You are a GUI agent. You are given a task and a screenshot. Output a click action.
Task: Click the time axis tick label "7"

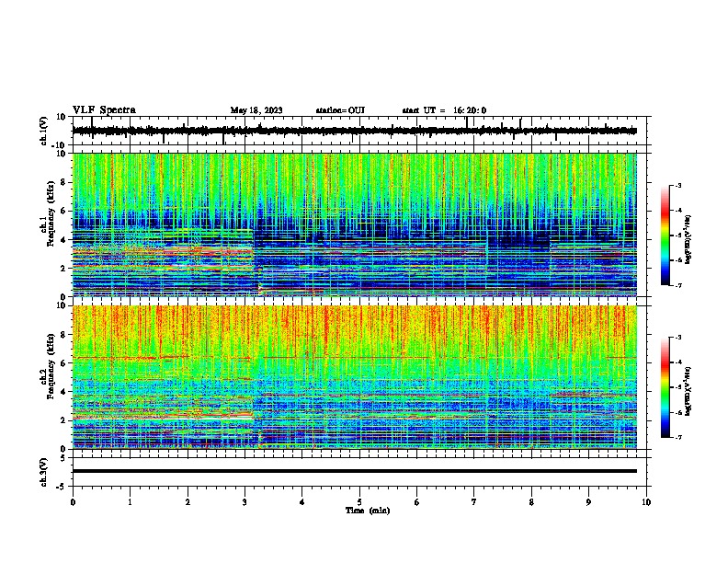[474, 502]
